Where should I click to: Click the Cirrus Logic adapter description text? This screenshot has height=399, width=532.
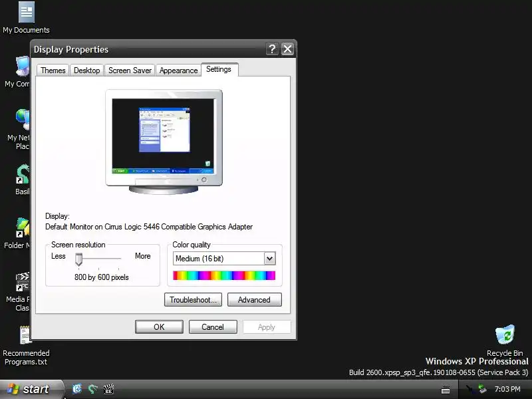149,227
